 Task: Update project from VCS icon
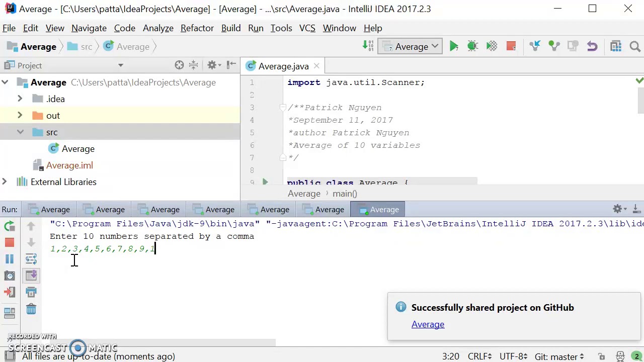535,47
